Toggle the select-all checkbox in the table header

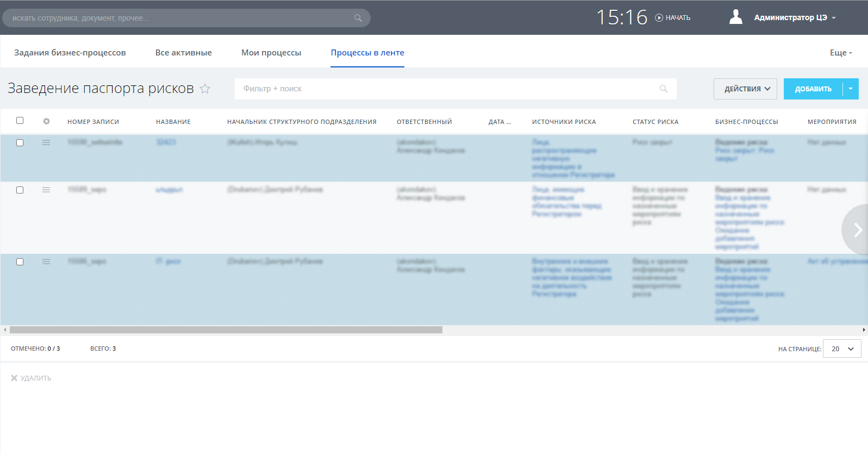click(20, 121)
